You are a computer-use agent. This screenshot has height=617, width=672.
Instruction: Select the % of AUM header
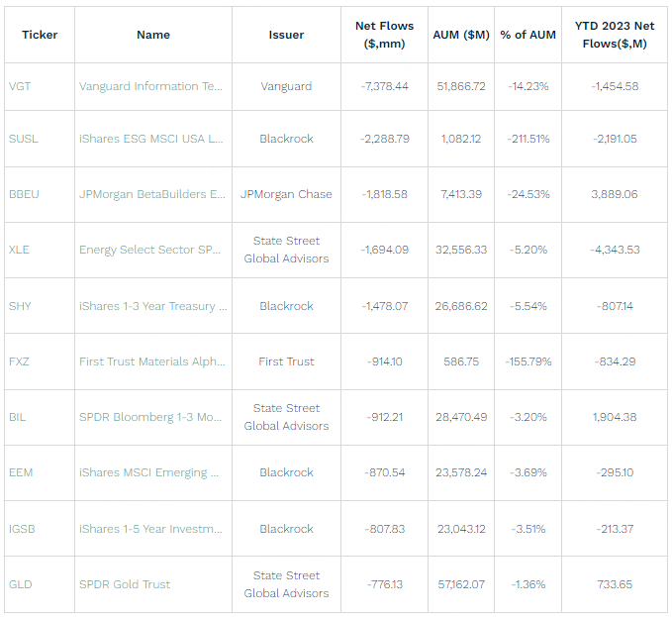click(528, 35)
